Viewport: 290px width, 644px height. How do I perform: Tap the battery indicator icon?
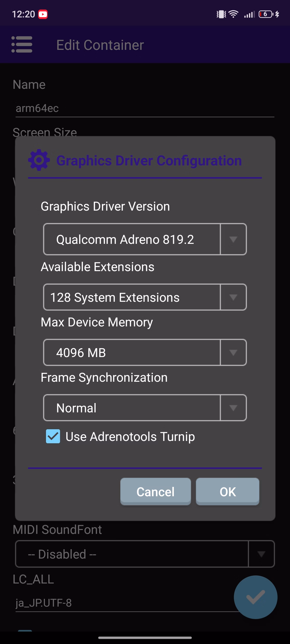coord(266,14)
